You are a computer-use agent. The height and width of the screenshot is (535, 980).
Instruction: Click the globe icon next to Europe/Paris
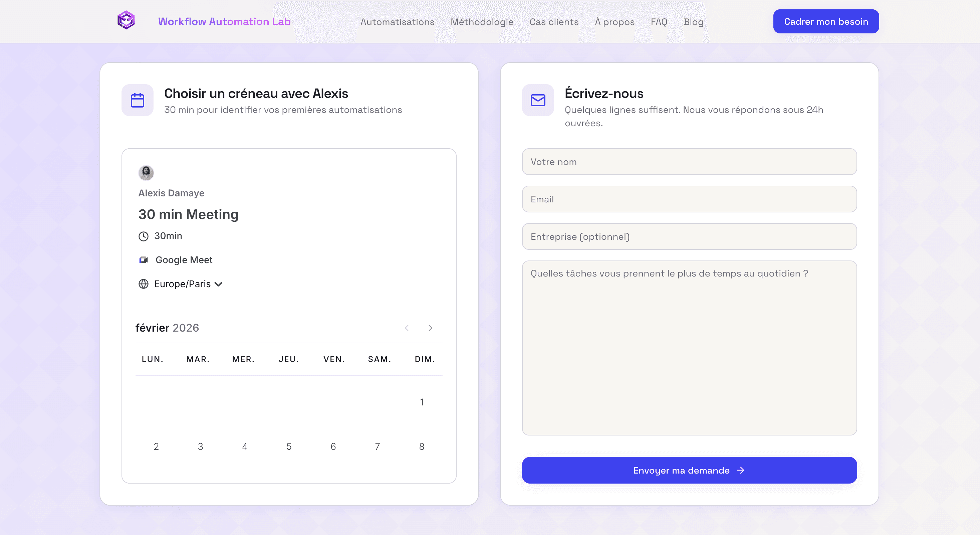click(144, 284)
